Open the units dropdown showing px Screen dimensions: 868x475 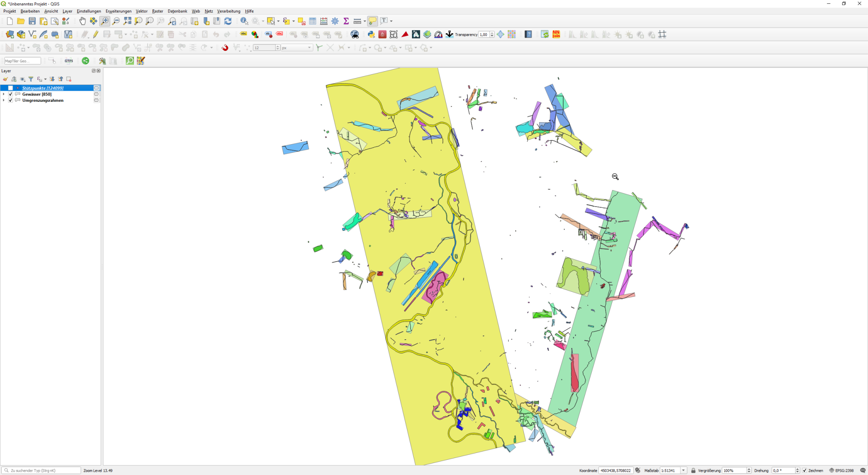310,47
